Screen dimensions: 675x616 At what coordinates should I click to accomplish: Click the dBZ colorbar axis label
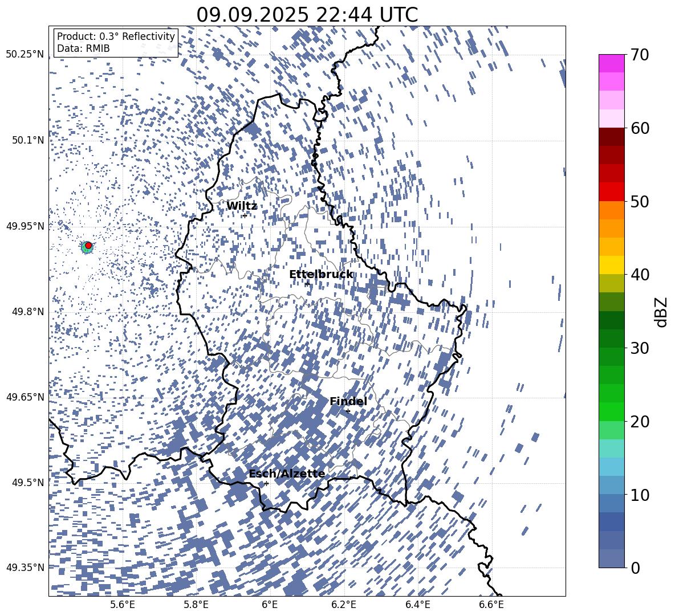[x=661, y=312]
